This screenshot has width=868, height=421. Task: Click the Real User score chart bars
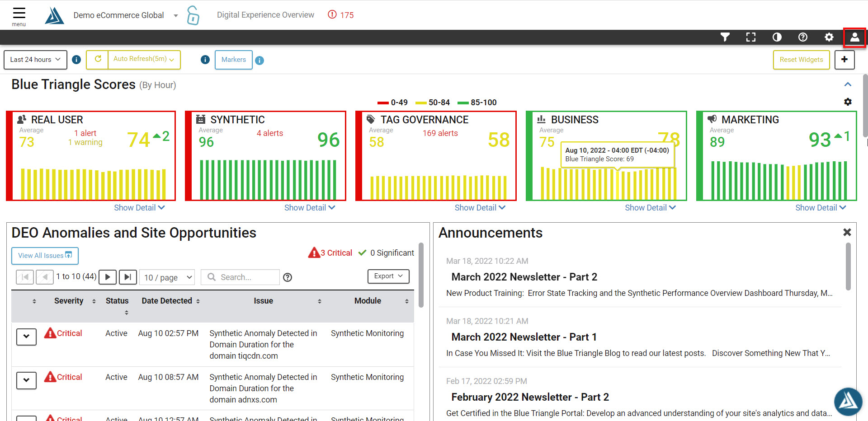(x=94, y=184)
